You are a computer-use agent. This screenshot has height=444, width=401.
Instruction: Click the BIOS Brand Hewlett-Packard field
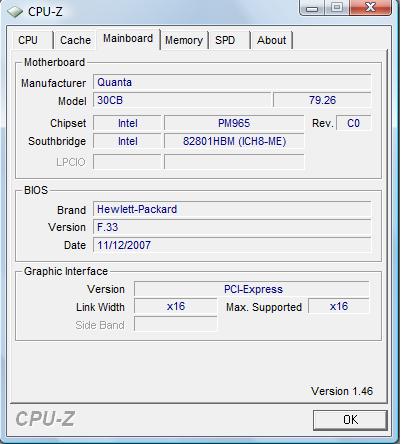(x=232, y=209)
